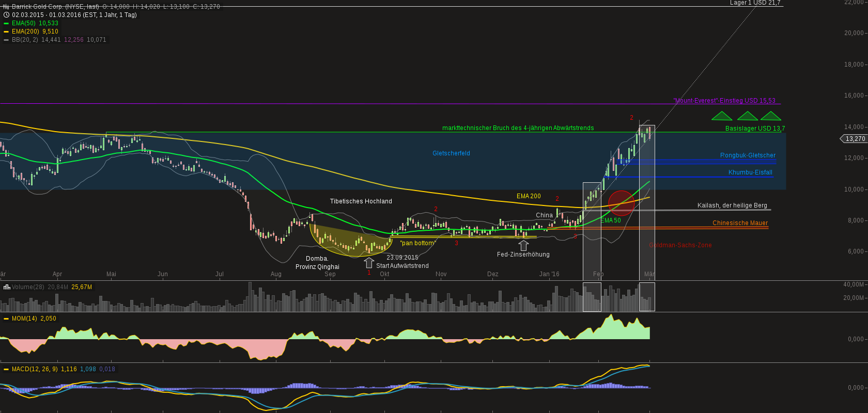868x413 pixels.
Task: Click the Okt label on the time axis
Action: point(384,274)
